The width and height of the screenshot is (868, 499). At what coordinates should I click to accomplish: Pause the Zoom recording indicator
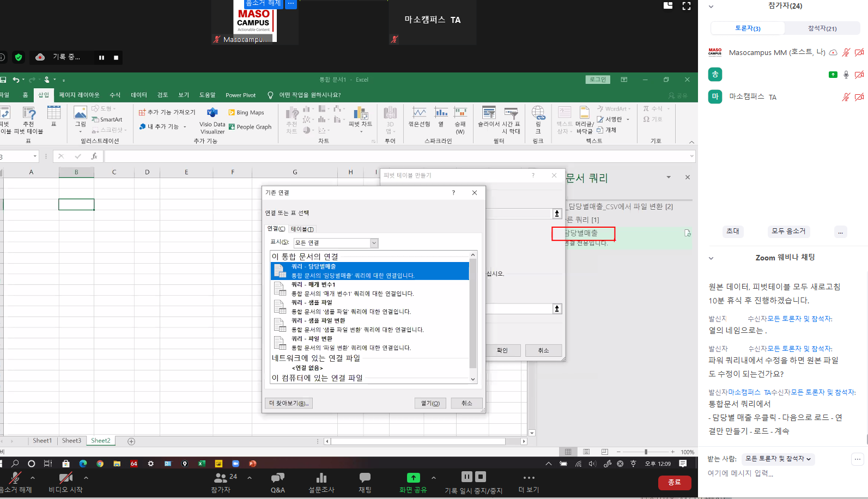(101, 57)
